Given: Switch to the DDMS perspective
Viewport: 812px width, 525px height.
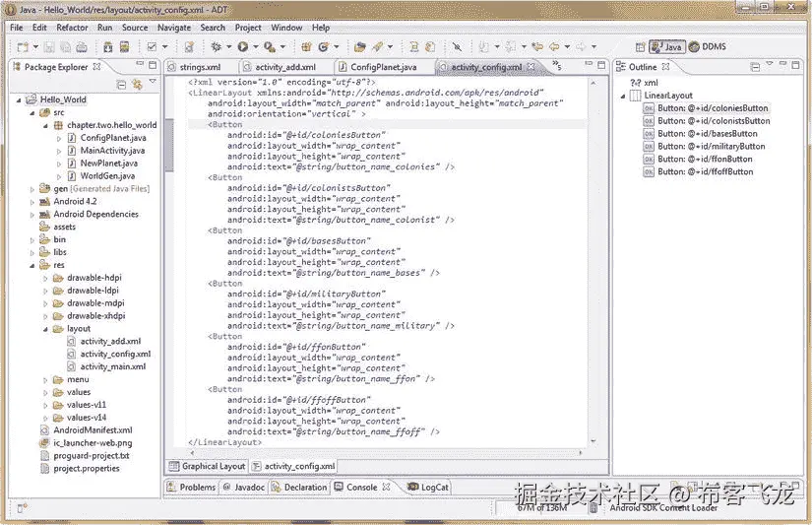Looking at the screenshot, I should [x=708, y=46].
